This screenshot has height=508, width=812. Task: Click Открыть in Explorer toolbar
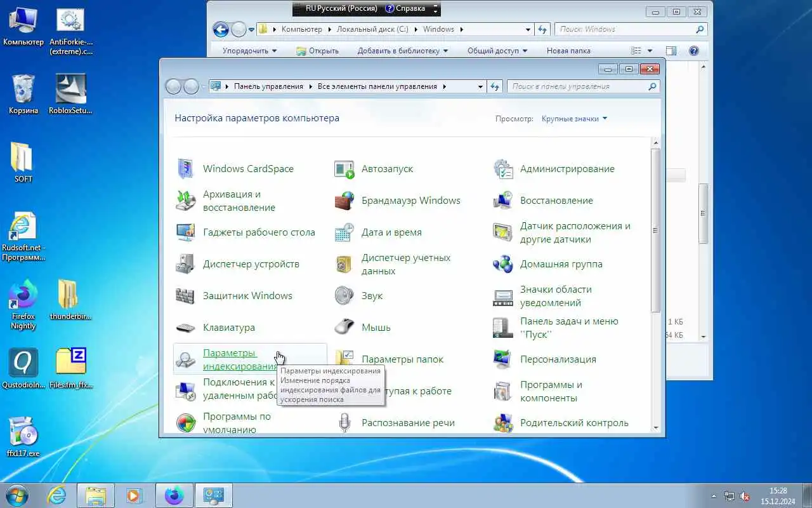click(x=318, y=51)
